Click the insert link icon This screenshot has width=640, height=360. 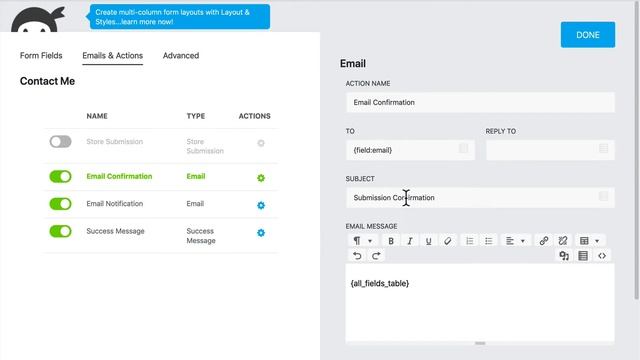click(x=543, y=241)
